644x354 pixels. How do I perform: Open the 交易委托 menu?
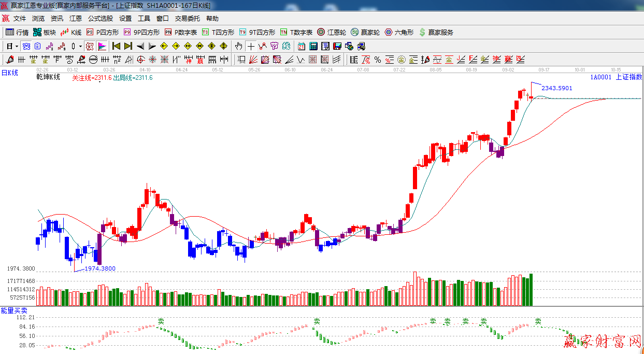[187, 18]
